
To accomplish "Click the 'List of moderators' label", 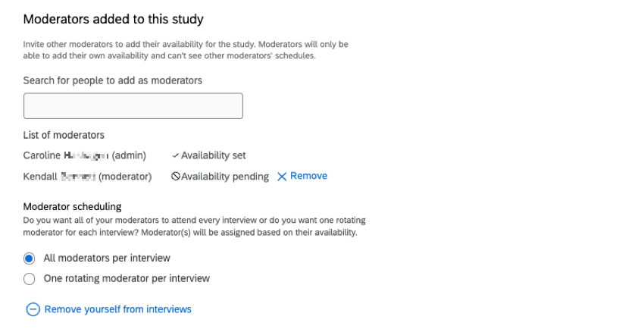I will point(64,135).
